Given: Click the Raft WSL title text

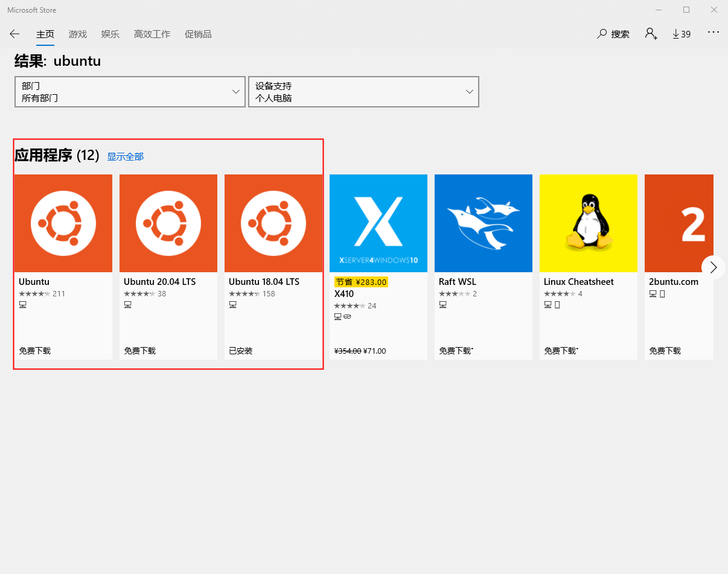Looking at the screenshot, I should click(x=458, y=282).
